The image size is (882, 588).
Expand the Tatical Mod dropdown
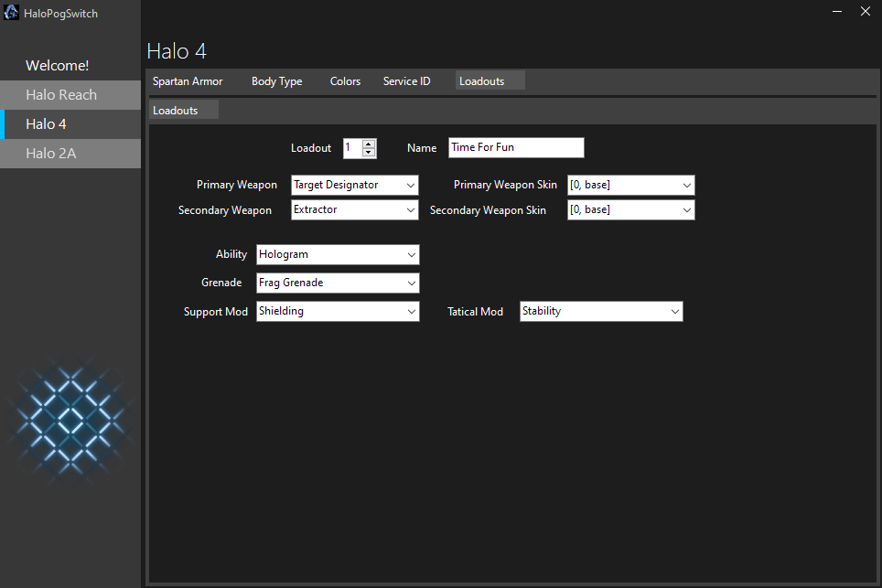601,312
